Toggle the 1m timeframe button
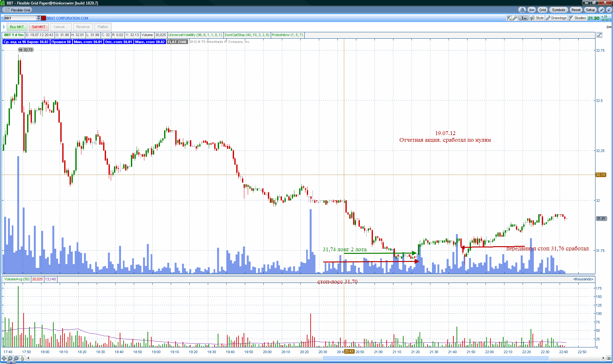Viewport: 613px width, 364px height. [524, 18]
